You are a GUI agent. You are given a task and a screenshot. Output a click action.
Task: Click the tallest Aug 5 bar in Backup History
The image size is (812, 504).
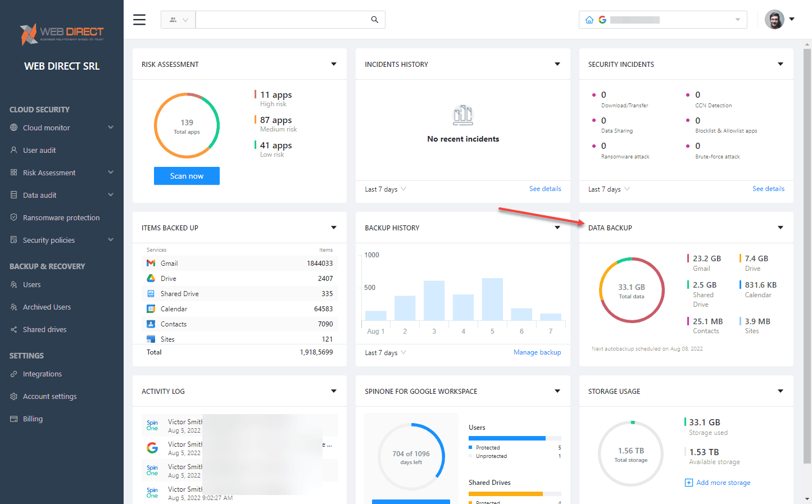pyautogui.click(x=492, y=299)
